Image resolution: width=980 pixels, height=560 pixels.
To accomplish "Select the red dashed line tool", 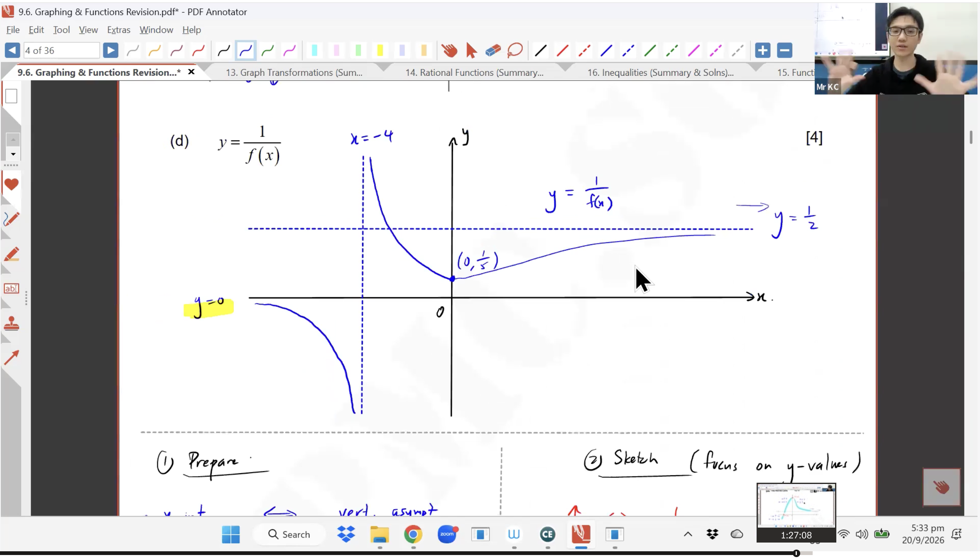I will tap(584, 51).
